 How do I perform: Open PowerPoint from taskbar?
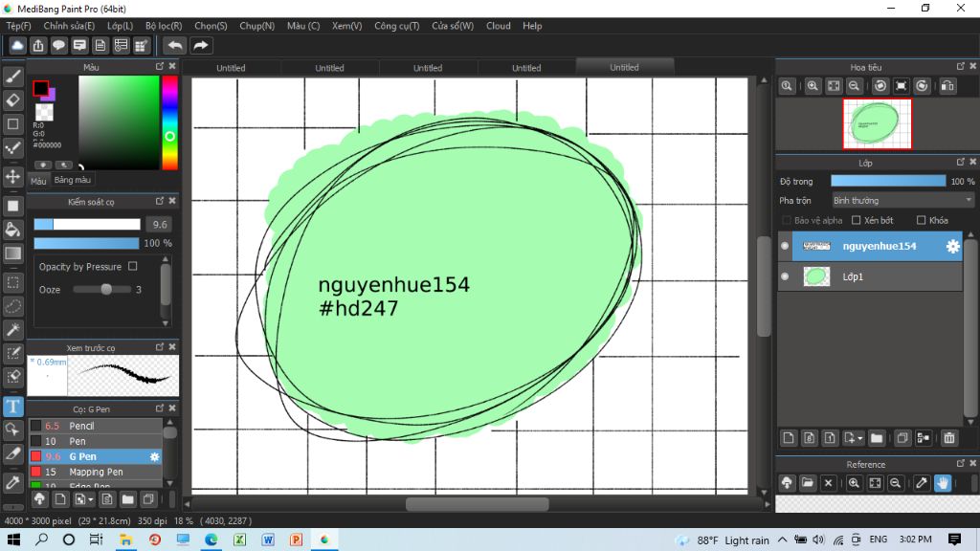297,540
